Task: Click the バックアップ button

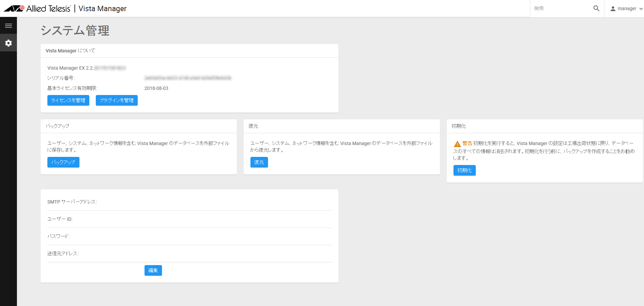Action: pyautogui.click(x=63, y=162)
